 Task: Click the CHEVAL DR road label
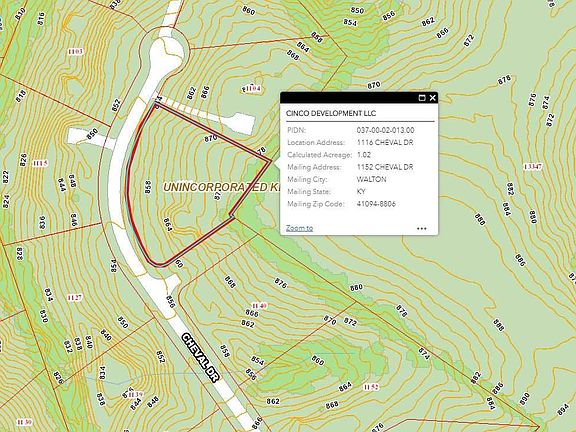click(x=199, y=358)
